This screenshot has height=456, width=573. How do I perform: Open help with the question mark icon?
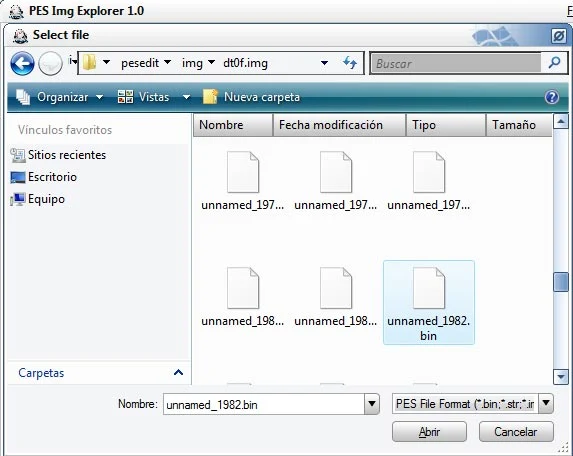click(x=551, y=97)
